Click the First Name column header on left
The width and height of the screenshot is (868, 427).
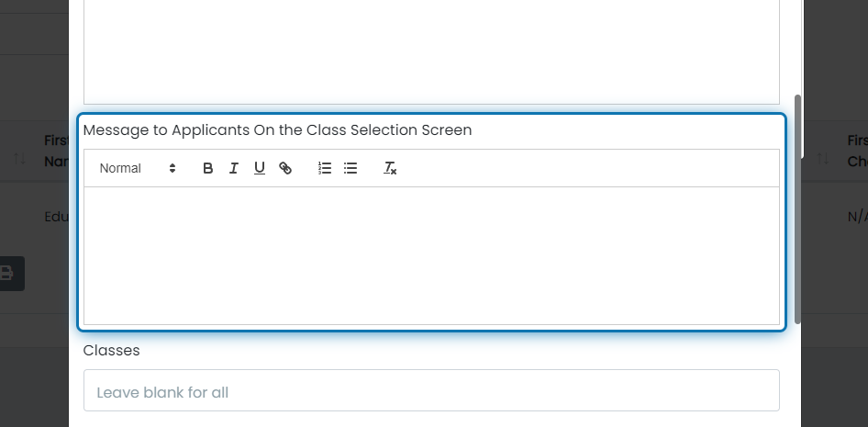point(57,151)
